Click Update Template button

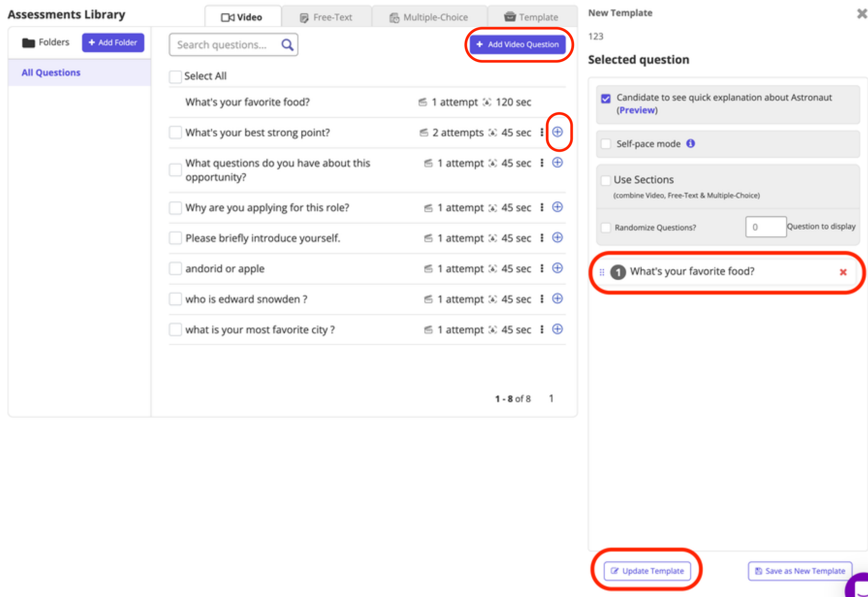(647, 571)
